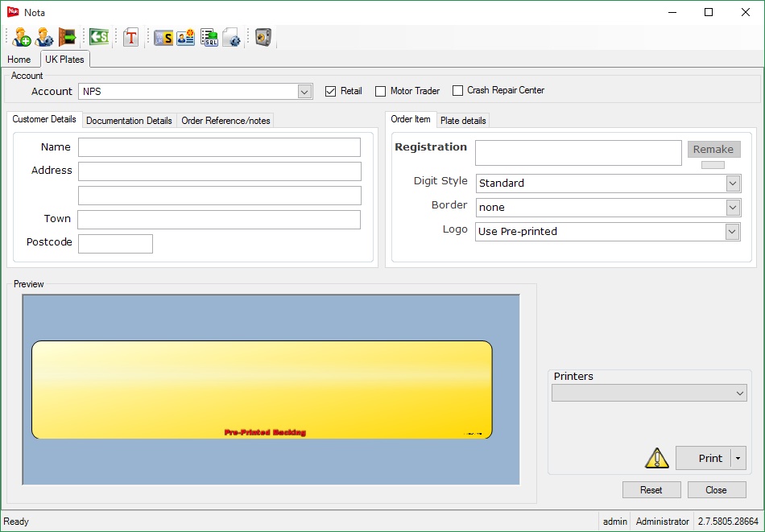The width and height of the screenshot is (765, 532).
Task: Open the customer ID card icon
Action: pyautogui.click(x=186, y=37)
